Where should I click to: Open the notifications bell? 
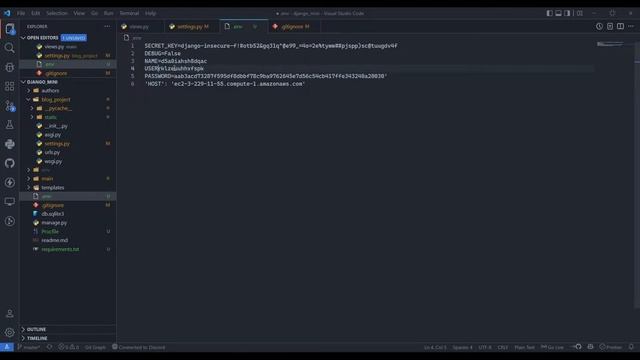click(631, 347)
